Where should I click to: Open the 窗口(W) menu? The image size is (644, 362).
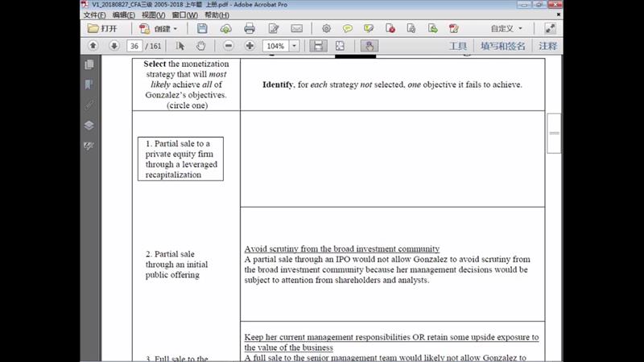click(185, 15)
